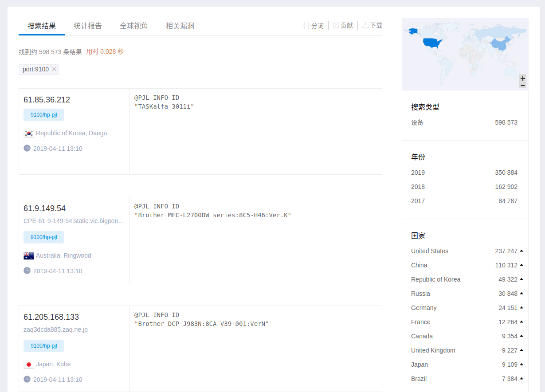
Task: Expand the United States country entry
Action: click(x=521, y=251)
